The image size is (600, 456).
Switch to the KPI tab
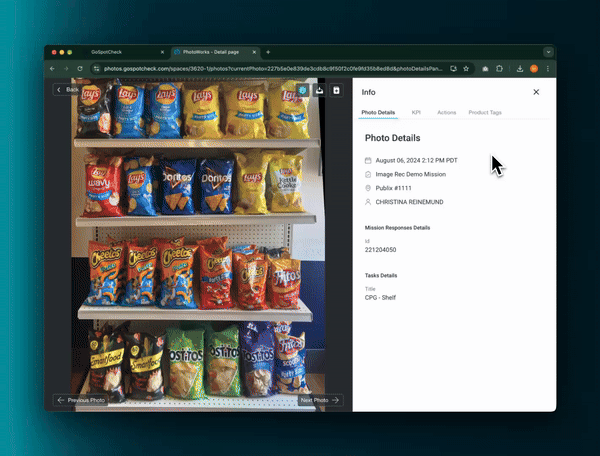pos(416,112)
